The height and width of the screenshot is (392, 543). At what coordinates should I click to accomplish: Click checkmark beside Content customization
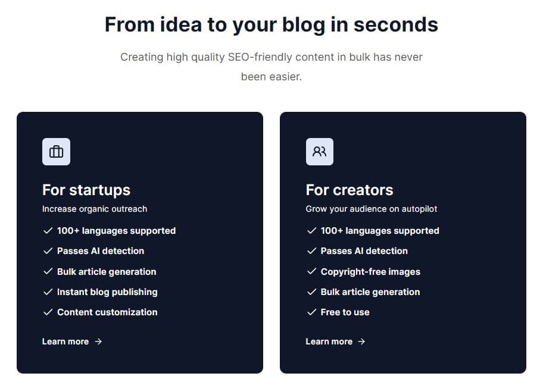click(48, 312)
